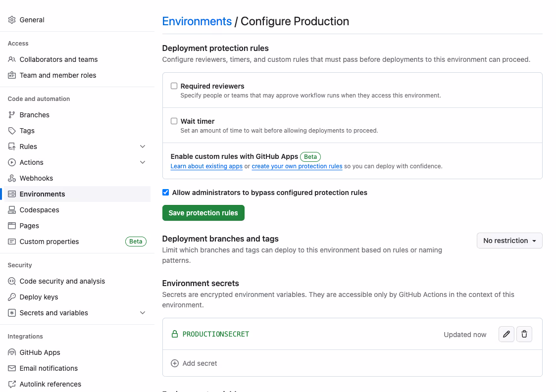Click Add secret
Screen dimensions: 556x392
tap(200, 363)
